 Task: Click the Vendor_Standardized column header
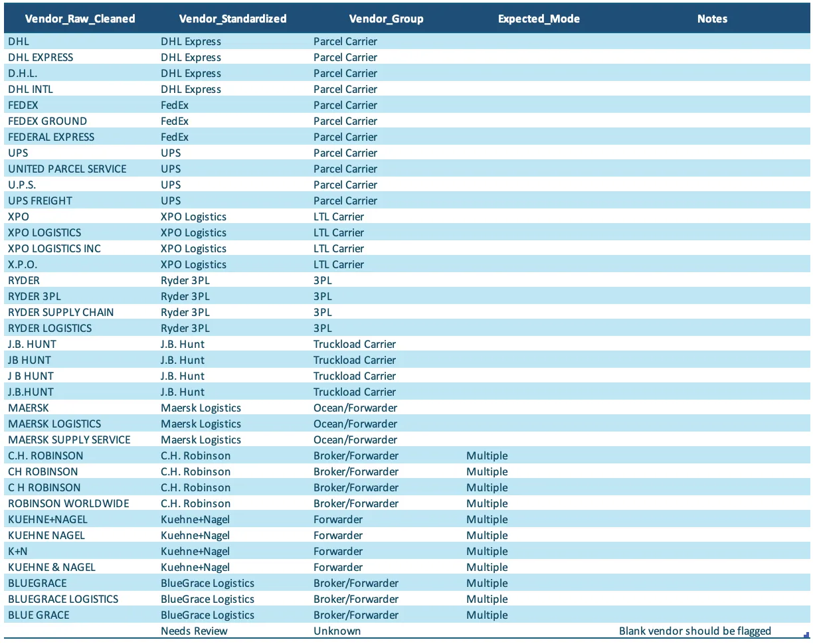(x=232, y=19)
